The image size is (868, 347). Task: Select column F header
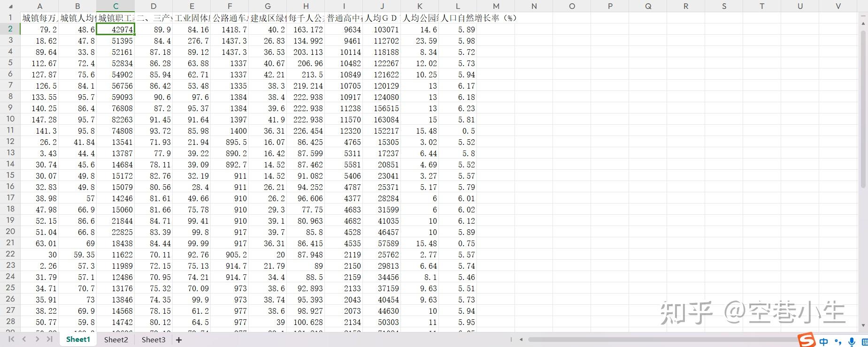(230, 6)
